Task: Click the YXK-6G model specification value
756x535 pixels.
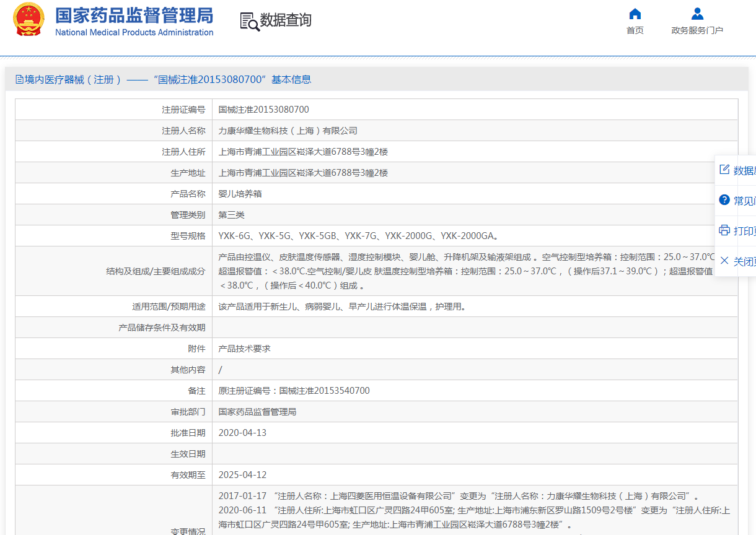Action: [359, 236]
